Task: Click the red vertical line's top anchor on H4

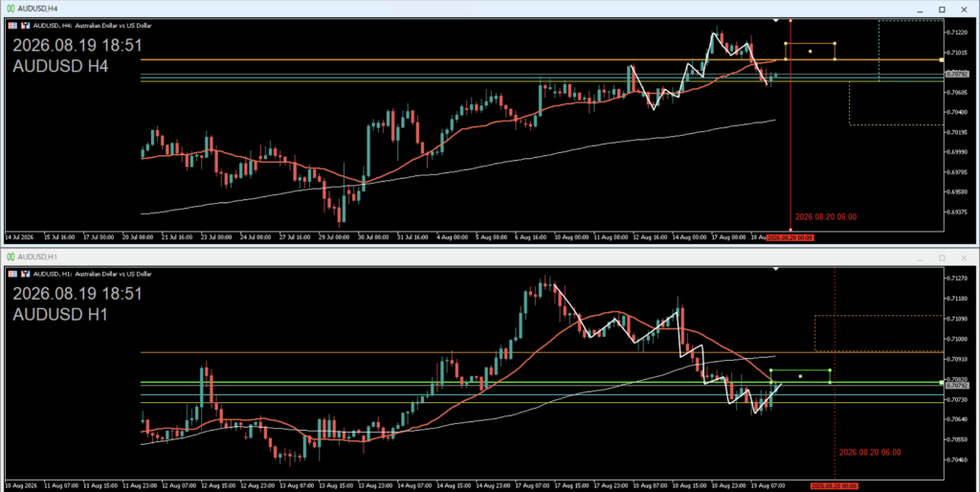Action: point(791,21)
